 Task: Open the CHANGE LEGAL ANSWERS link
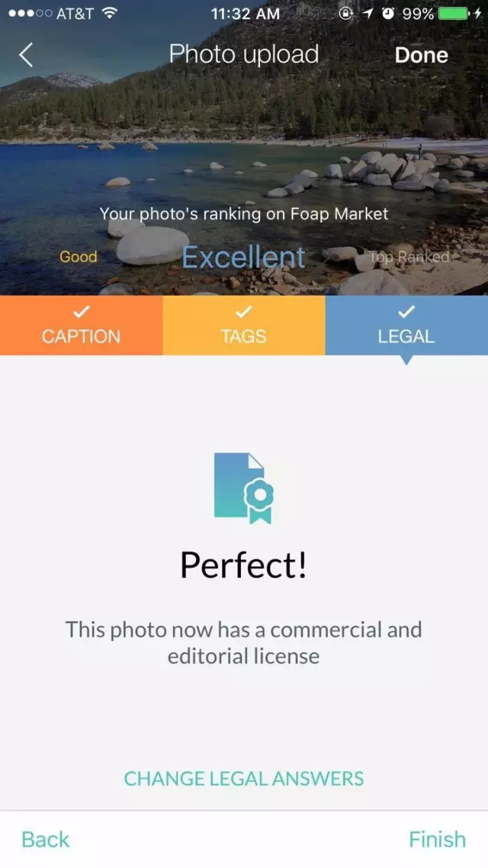pyautogui.click(x=244, y=778)
